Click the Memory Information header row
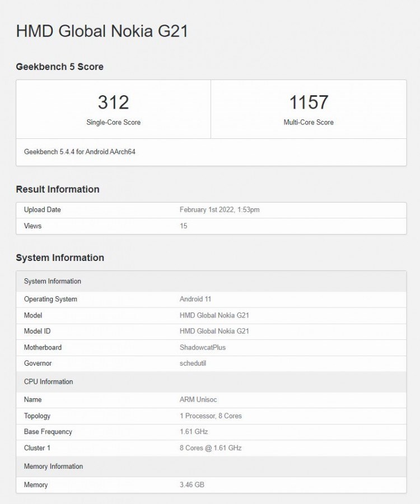 [212, 466]
